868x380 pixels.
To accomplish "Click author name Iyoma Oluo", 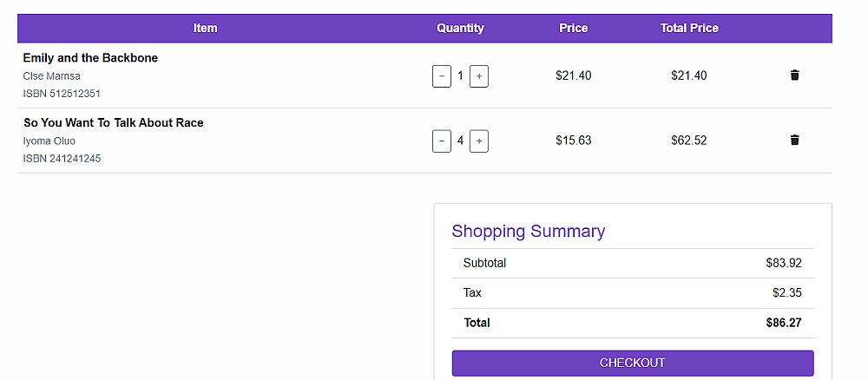I will (x=49, y=141).
